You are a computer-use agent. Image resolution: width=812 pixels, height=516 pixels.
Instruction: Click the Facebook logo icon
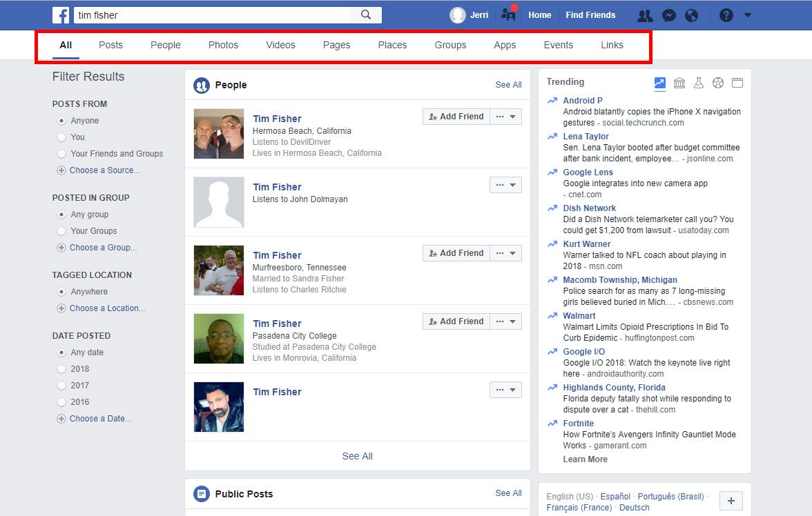coord(61,15)
